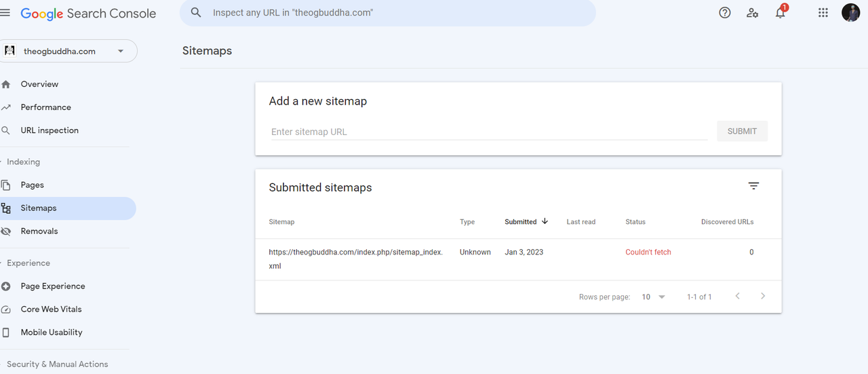Focus the Inspect any URL search box

click(388, 13)
